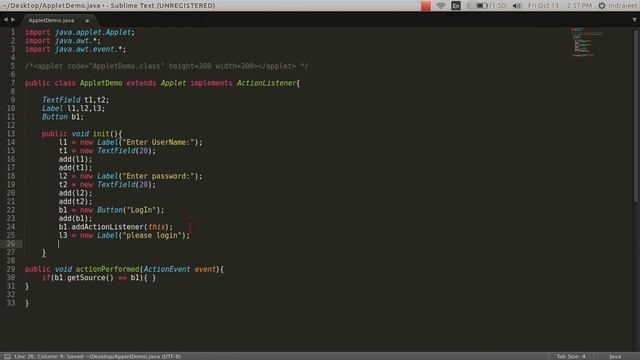Click 'b1.addActionListener(this);' line
The width and height of the screenshot is (640, 360).
pyautogui.click(x=116, y=227)
